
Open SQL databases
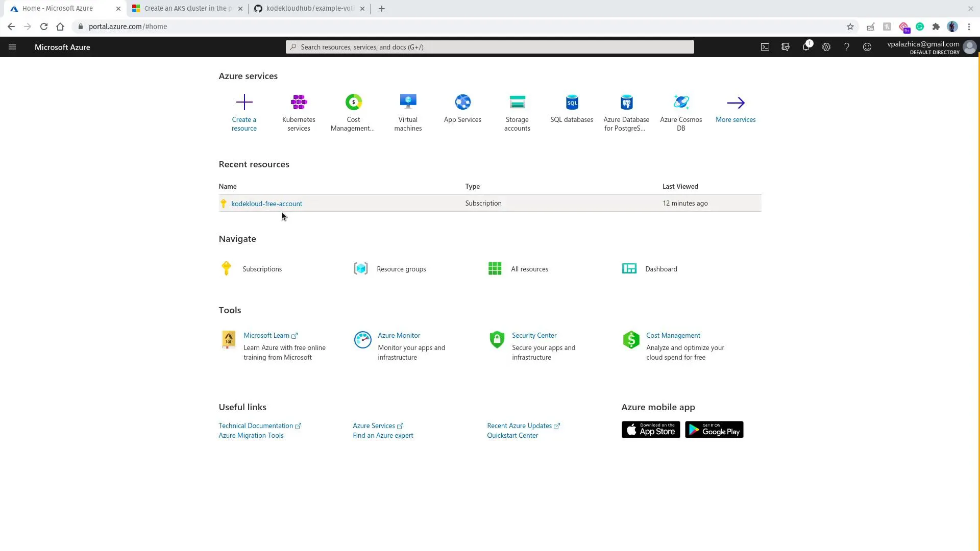coord(572,108)
